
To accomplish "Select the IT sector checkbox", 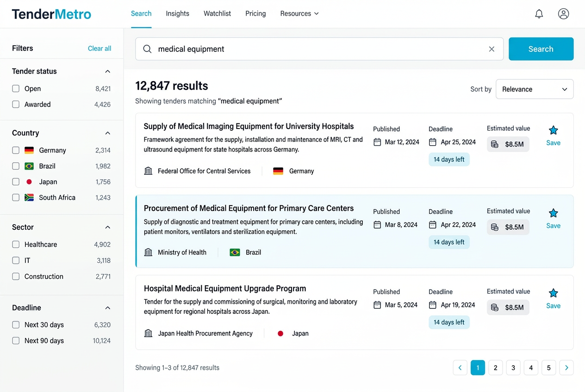I will (16, 261).
